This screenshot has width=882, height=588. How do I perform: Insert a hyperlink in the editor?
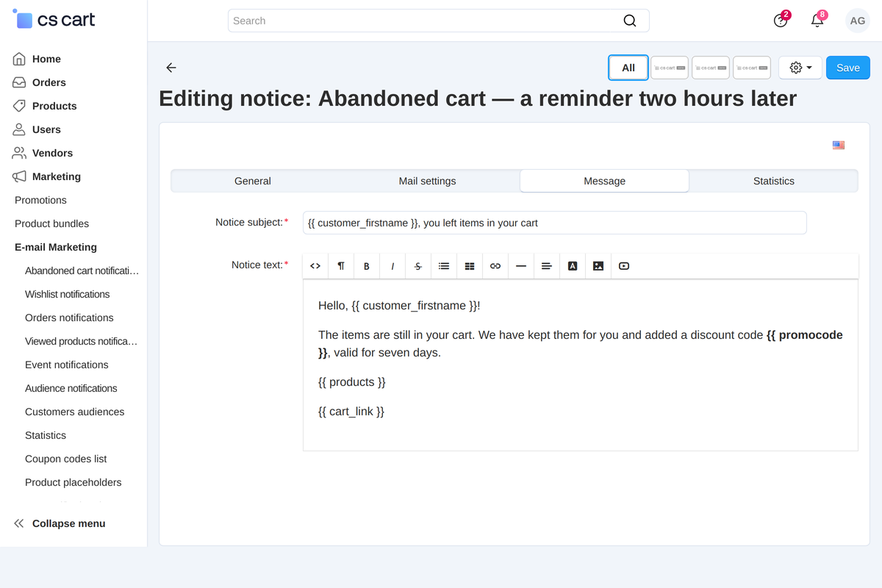(495, 266)
